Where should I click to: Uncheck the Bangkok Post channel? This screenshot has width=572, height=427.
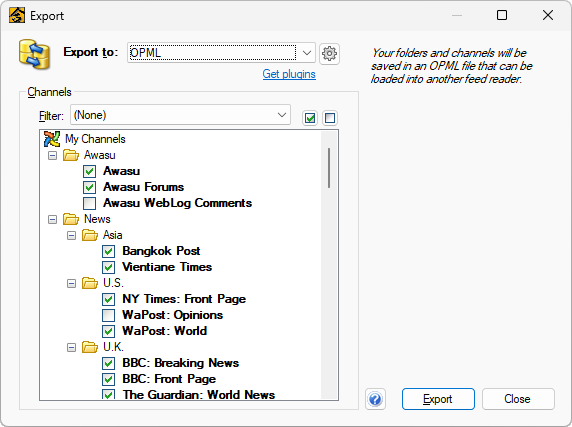click(108, 251)
